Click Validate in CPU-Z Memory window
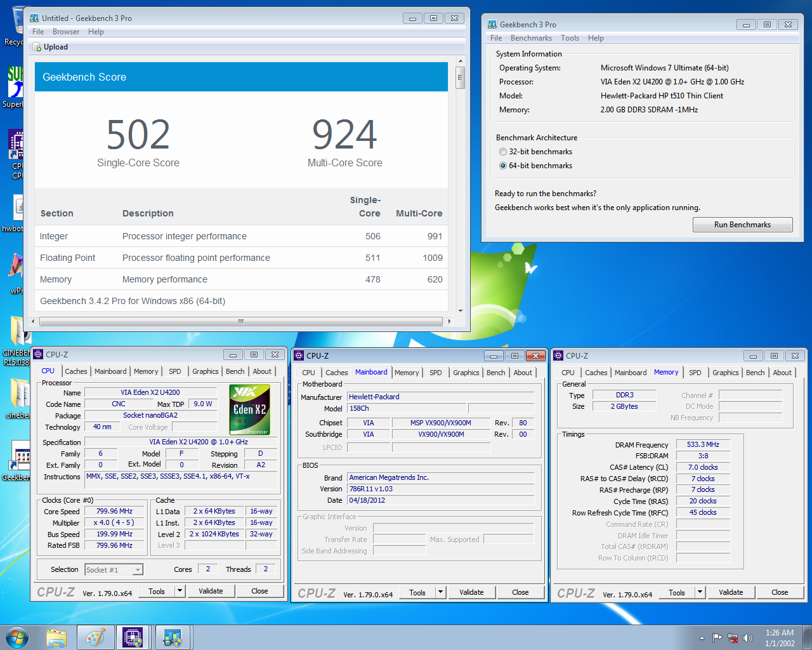Screen dimensions: 812x650 pos(731,592)
